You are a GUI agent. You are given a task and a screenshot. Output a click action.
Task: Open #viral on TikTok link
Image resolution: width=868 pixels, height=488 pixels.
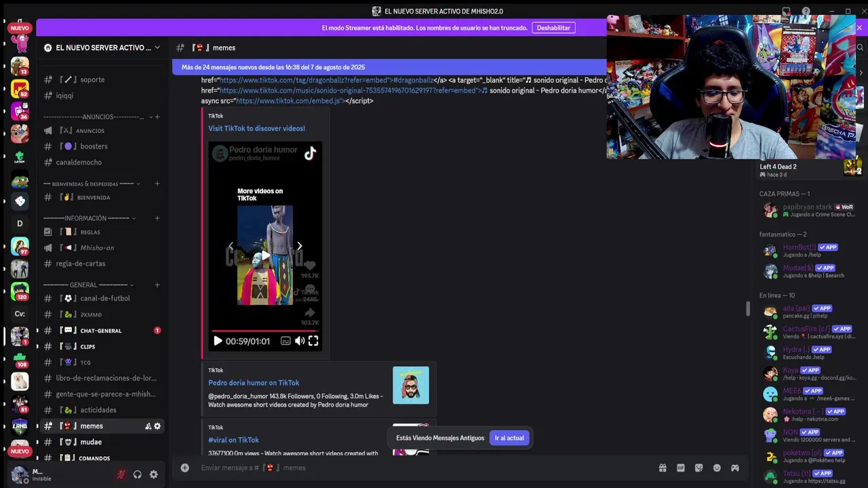pyautogui.click(x=233, y=440)
